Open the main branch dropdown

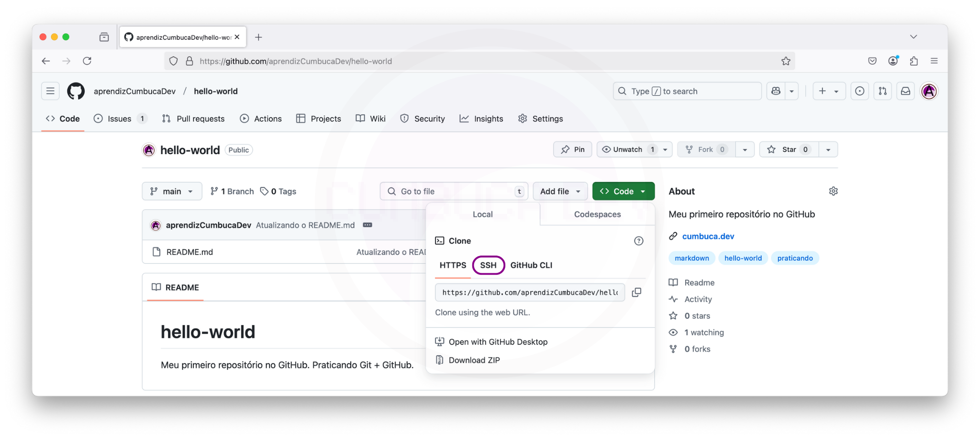coord(172,191)
